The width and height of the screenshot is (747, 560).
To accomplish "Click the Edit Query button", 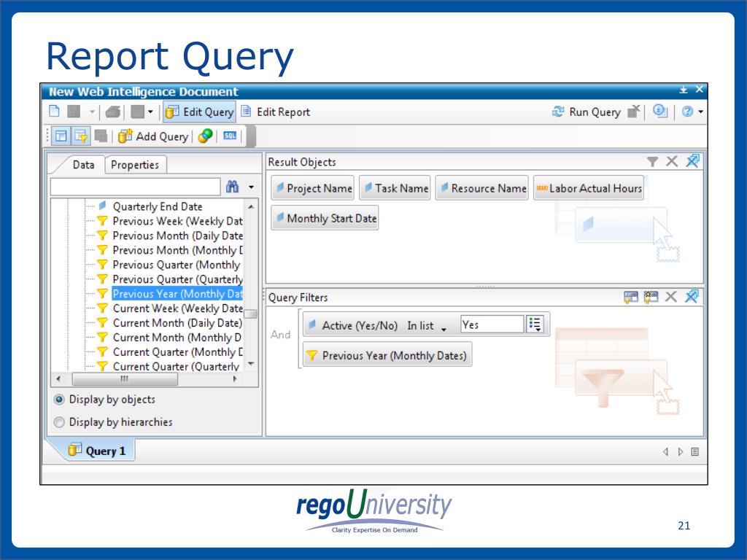I will (x=200, y=112).
